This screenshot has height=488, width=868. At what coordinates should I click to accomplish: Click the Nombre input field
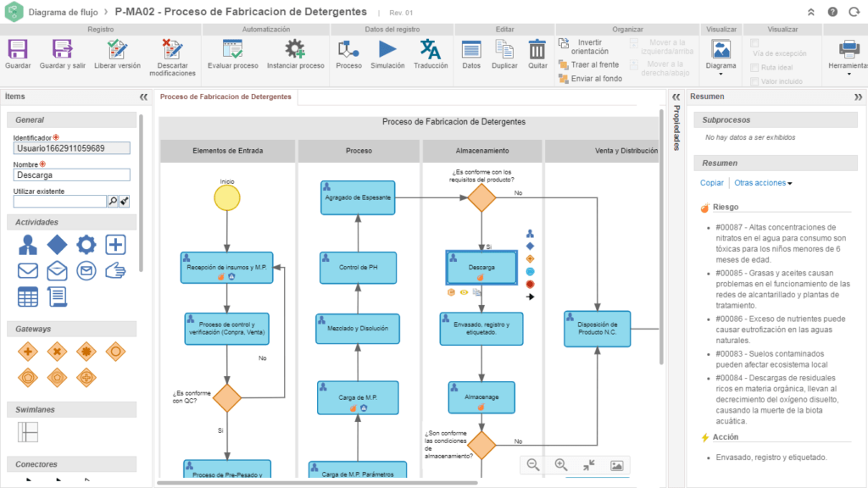tap(72, 175)
